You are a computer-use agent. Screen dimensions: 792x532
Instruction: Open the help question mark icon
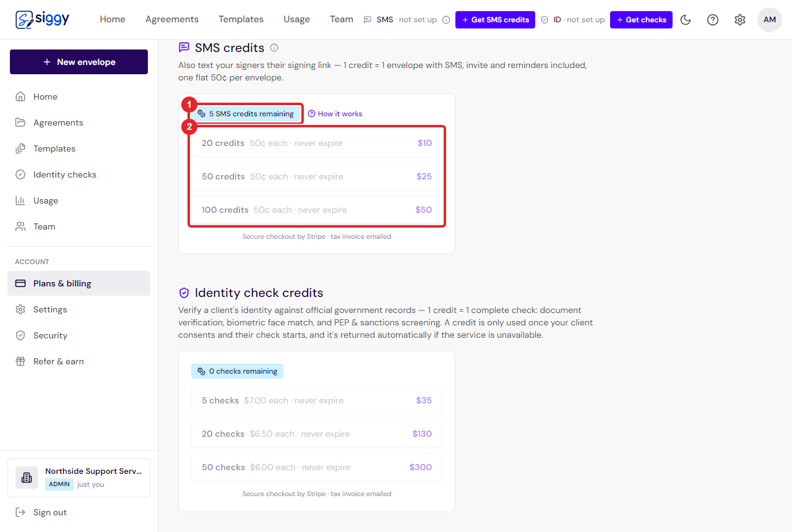[x=713, y=20]
